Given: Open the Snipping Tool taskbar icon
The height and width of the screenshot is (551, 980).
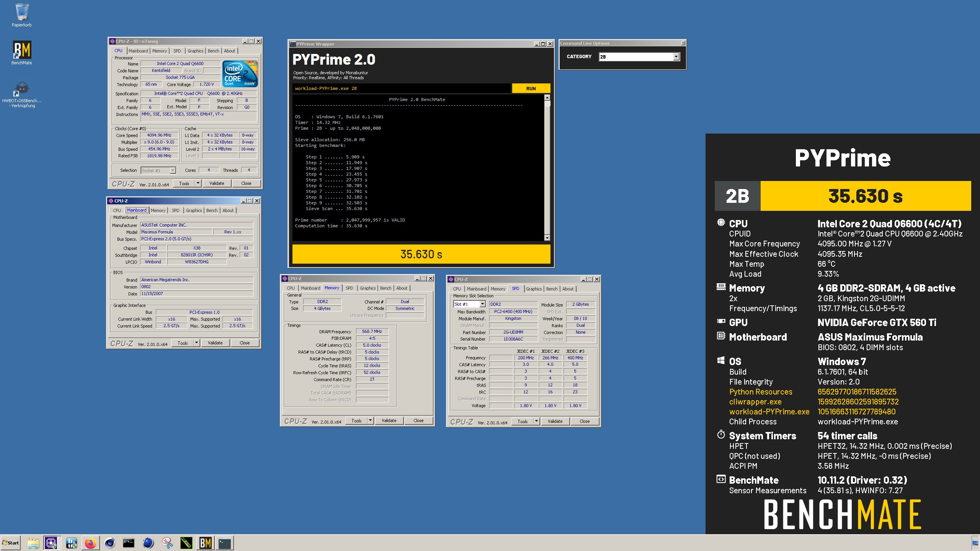Looking at the screenshot, I should pyautogui.click(x=167, y=543).
